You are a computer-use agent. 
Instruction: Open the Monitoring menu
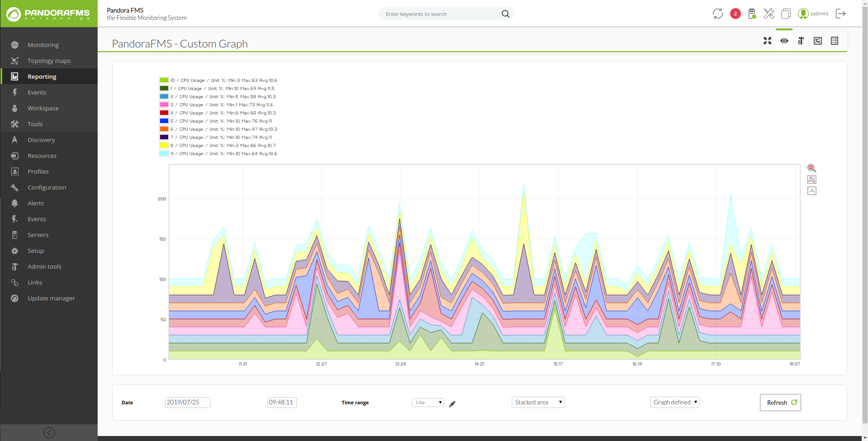(49, 45)
